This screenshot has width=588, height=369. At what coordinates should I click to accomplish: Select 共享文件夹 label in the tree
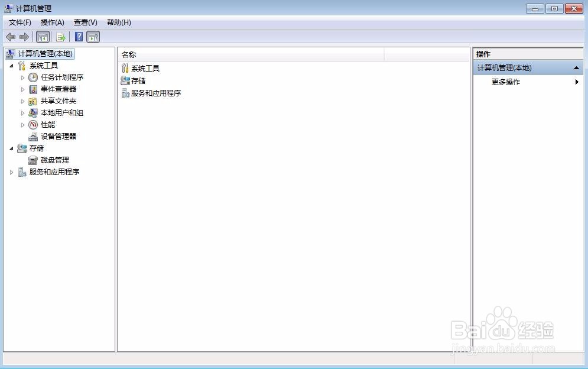(x=59, y=101)
